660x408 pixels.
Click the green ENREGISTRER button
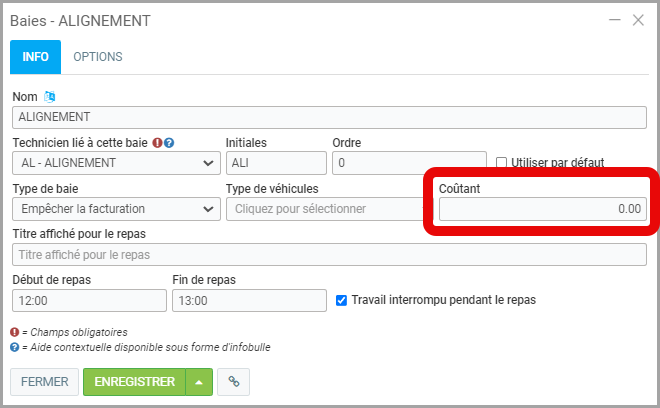point(135,381)
